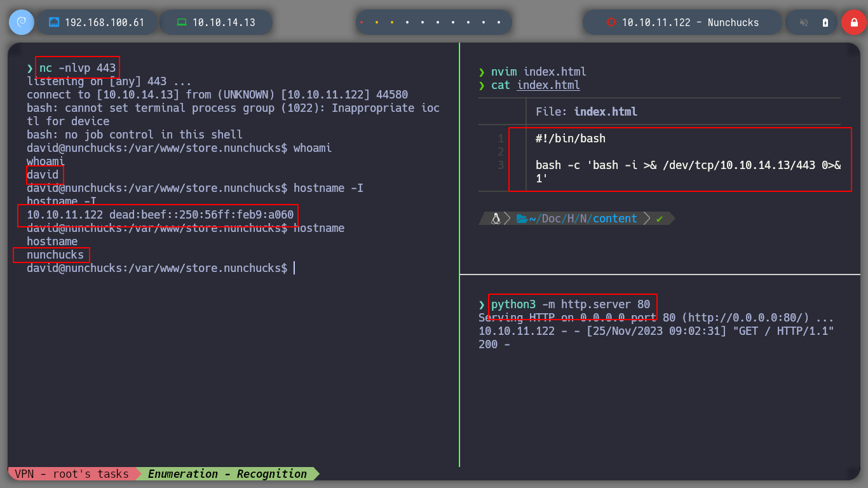Image resolution: width=868 pixels, height=488 pixels.
Task: Click the green checkmark in the prompt
Action: [x=660, y=219]
